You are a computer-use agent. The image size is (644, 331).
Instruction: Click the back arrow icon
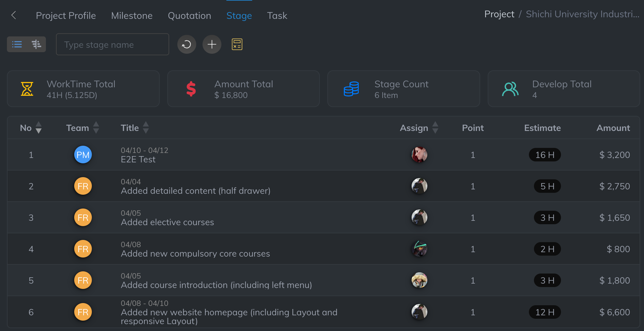(x=14, y=15)
